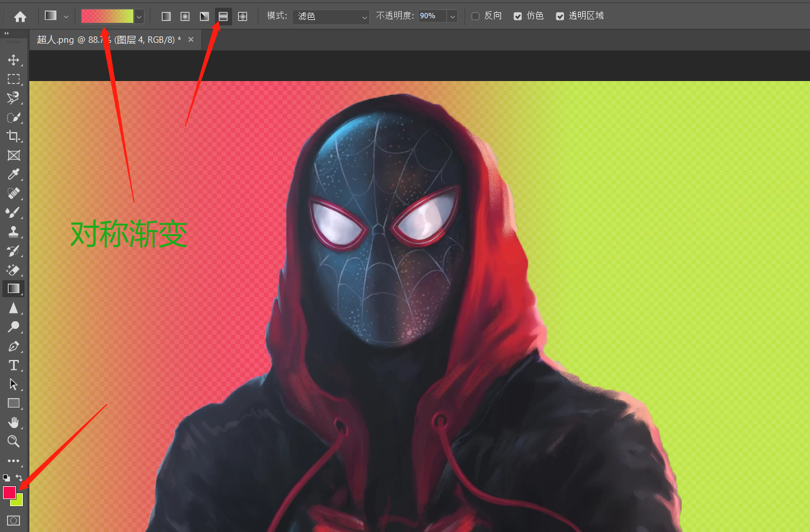Open the Edit Toolbar three-dots menu
This screenshot has width=810, height=532.
(14, 461)
